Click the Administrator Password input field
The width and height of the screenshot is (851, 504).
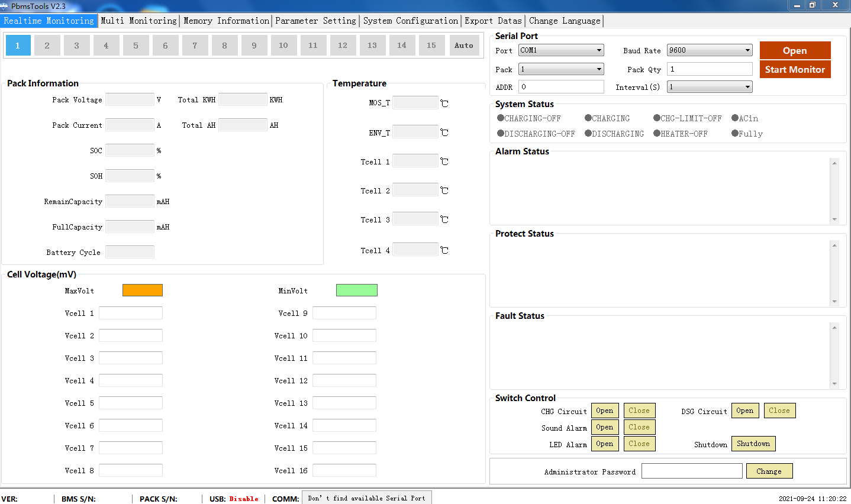[x=691, y=471]
